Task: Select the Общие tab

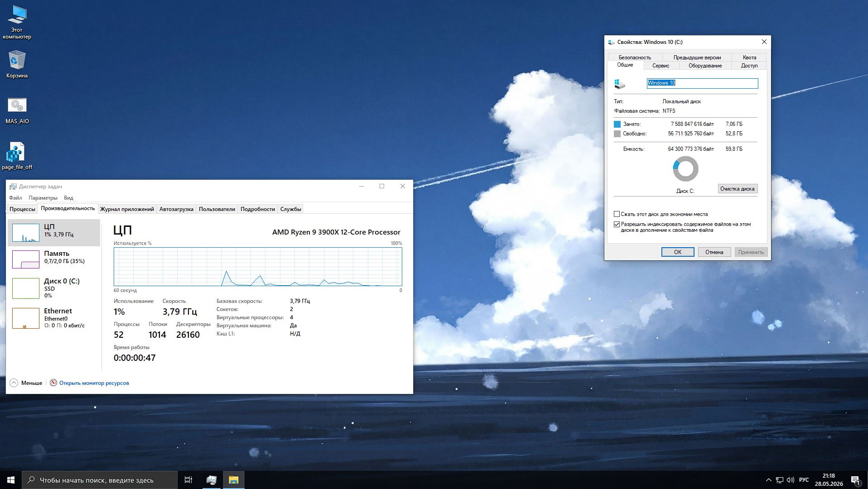Action: pyautogui.click(x=625, y=65)
